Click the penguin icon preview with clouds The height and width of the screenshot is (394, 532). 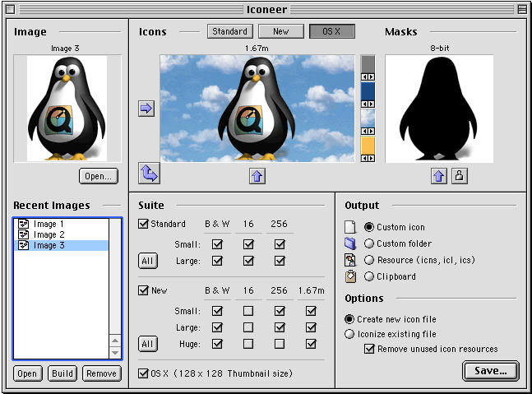(x=257, y=109)
